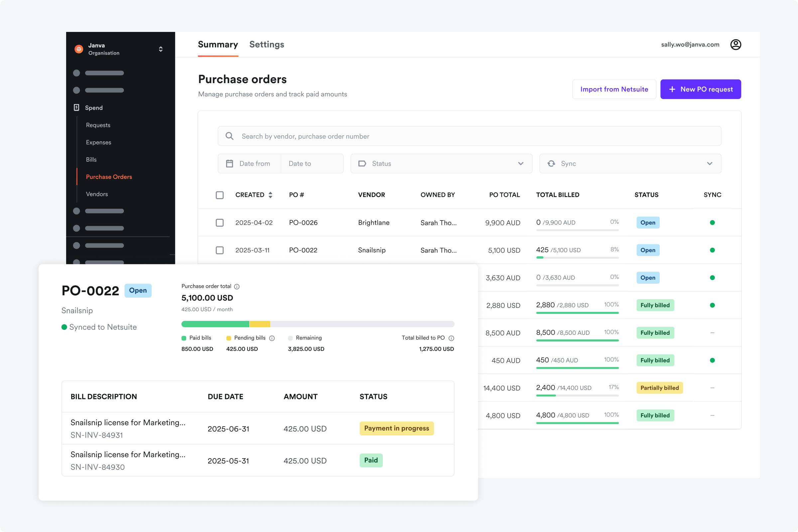Open the Status filter dropdown
Screen dimensions: 798x532
441,164
